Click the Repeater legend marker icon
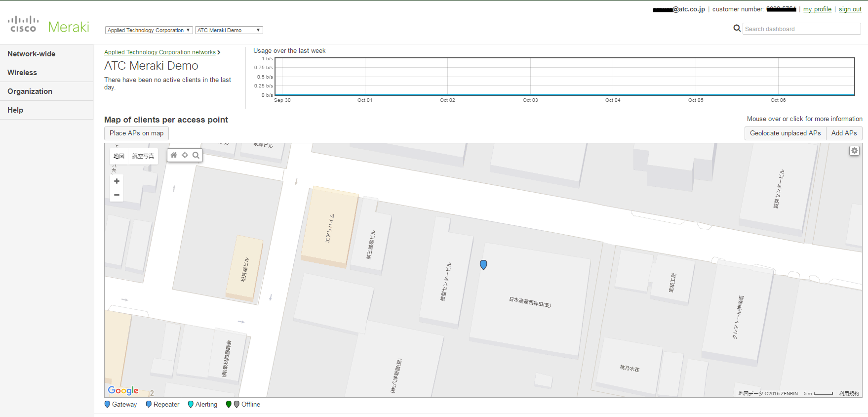 [x=149, y=404]
